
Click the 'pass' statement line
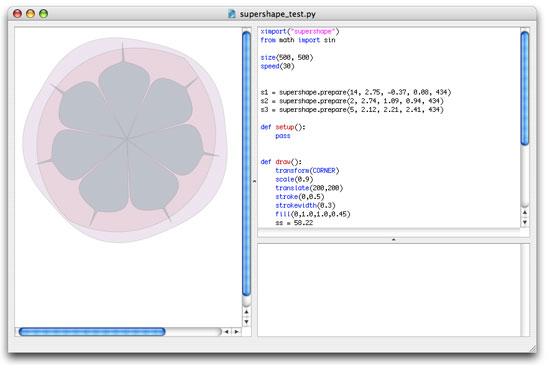tap(283, 136)
